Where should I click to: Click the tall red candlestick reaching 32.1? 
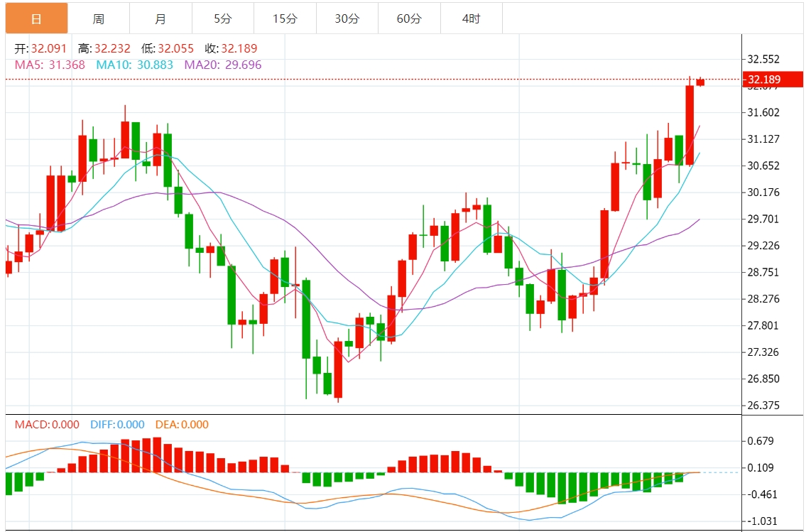click(690, 125)
